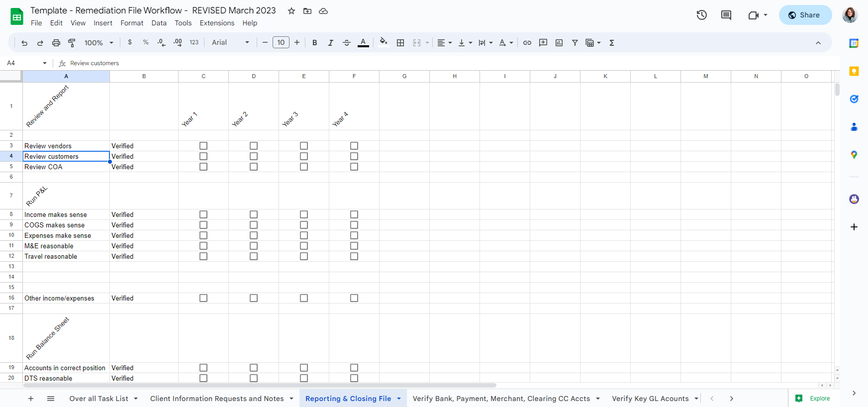Check Year 3 box for Other income/expenses

[304, 298]
